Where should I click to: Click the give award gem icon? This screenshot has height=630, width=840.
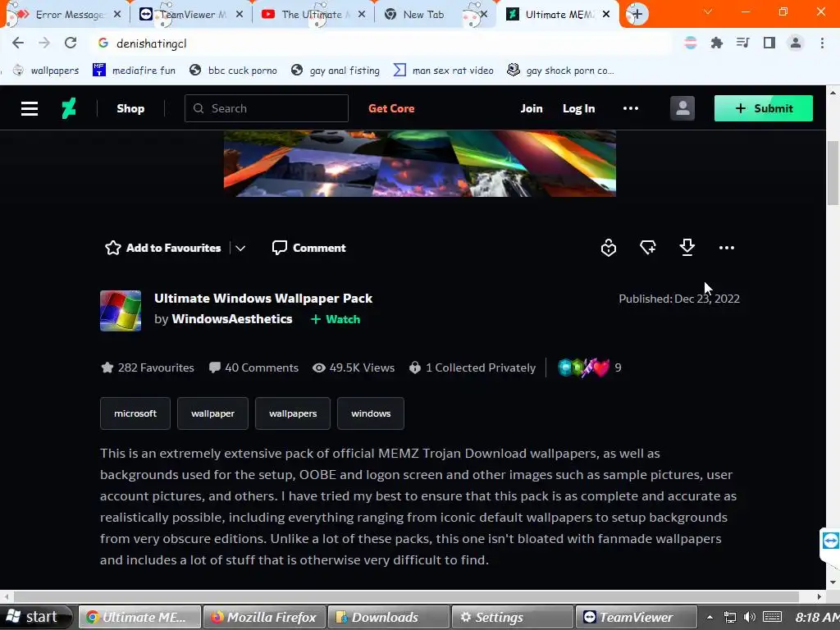pos(609,248)
